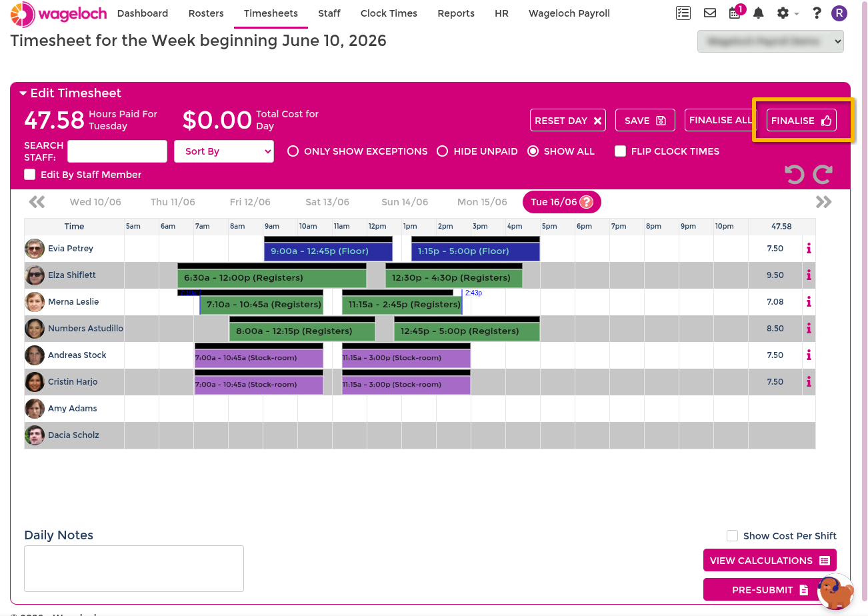
Task: Click the undo arrow icon
Action: [x=794, y=175]
